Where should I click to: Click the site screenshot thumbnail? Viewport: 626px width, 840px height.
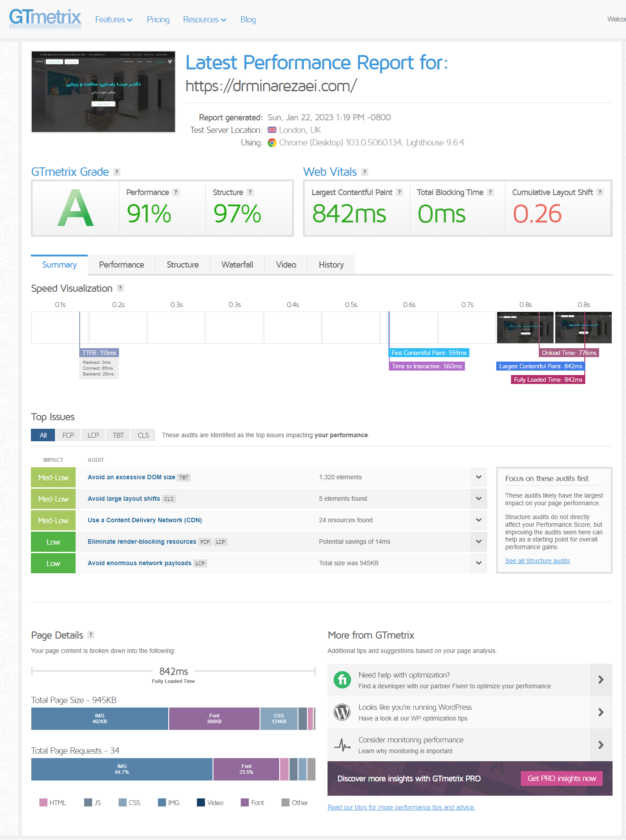point(103,92)
